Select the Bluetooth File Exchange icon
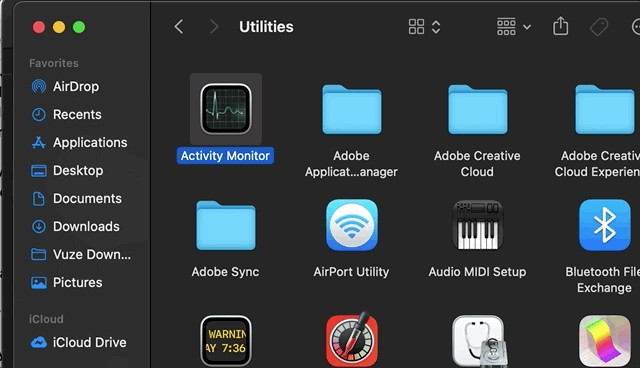The width and height of the screenshot is (640, 368). coord(604,225)
